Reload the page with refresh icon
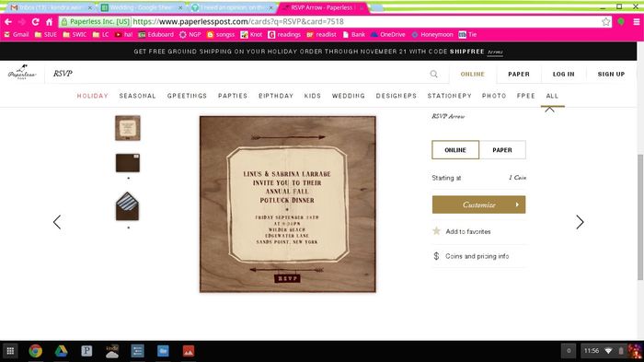 [35, 22]
